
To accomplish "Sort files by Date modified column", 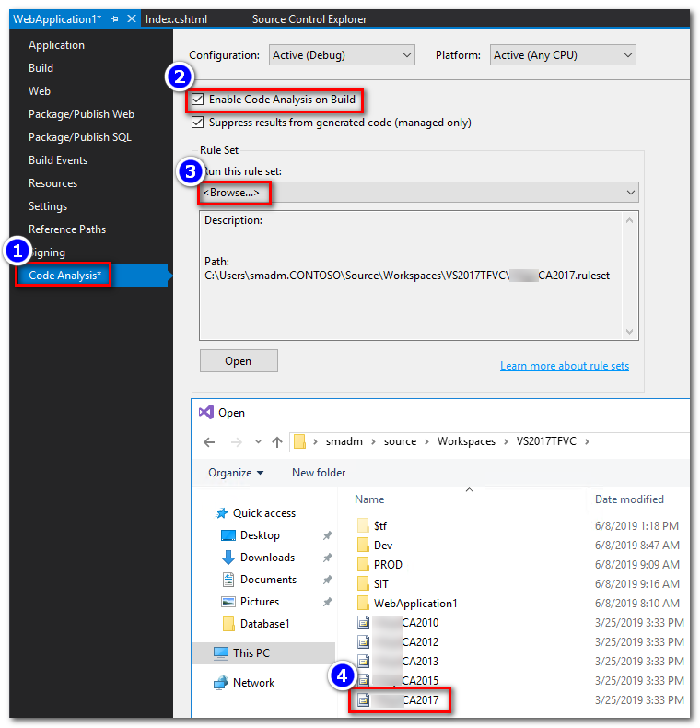I will 629,499.
